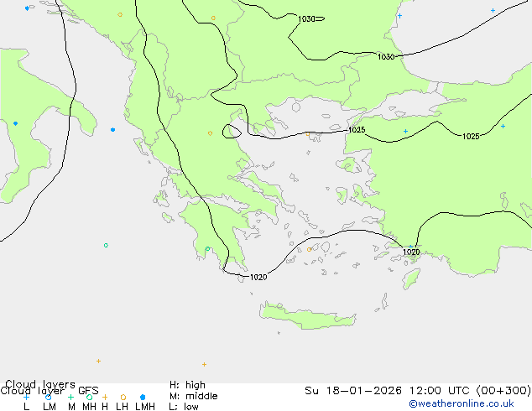Click blue plus marker in northwestern Turkey
The image size is (532, 411).
click(405, 131)
